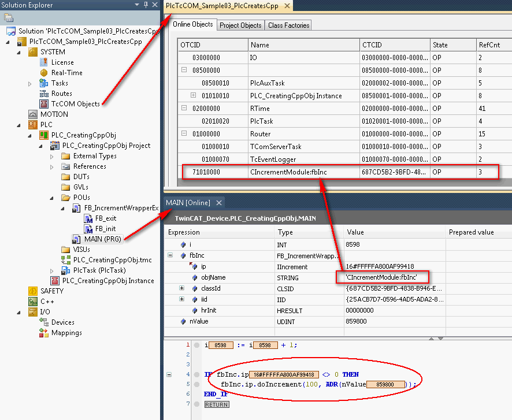512x420 pixels.
Task: Close the MAIN [Online] tab
Action: click(x=219, y=203)
